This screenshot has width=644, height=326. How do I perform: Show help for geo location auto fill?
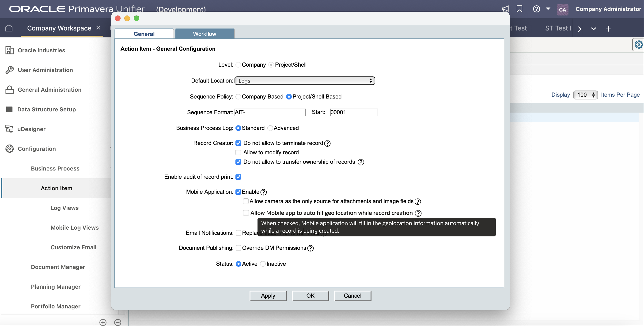coord(418,213)
